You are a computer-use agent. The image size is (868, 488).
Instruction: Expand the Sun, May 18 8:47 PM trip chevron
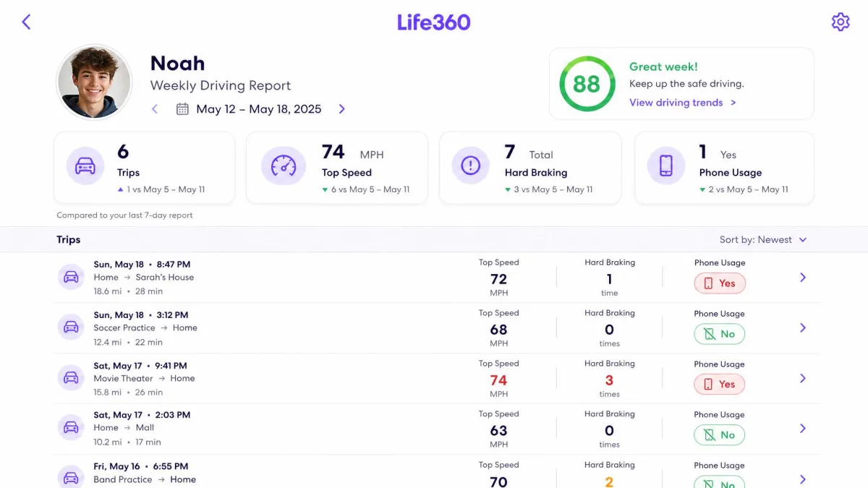[x=803, y=278]
